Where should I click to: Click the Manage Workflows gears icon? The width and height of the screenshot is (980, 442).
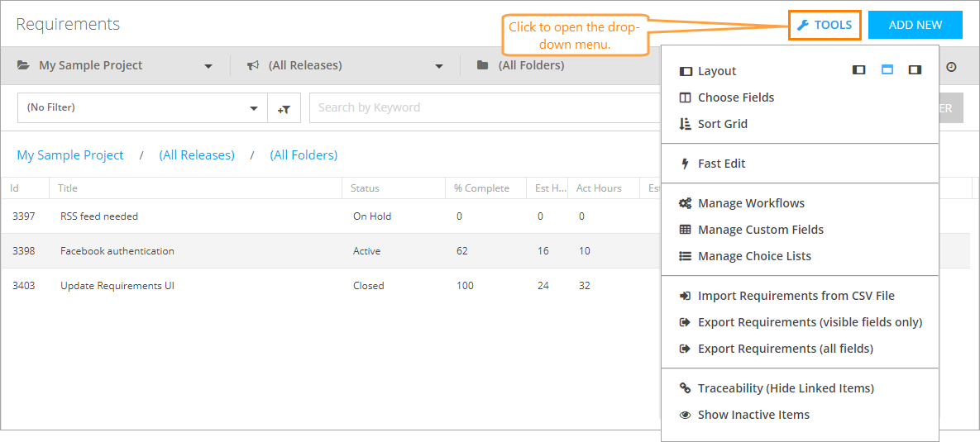pyautogui.click(x=685, y=203)
